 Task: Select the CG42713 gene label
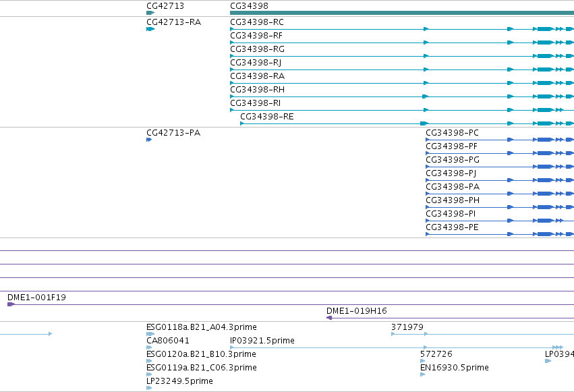[165, 6]
